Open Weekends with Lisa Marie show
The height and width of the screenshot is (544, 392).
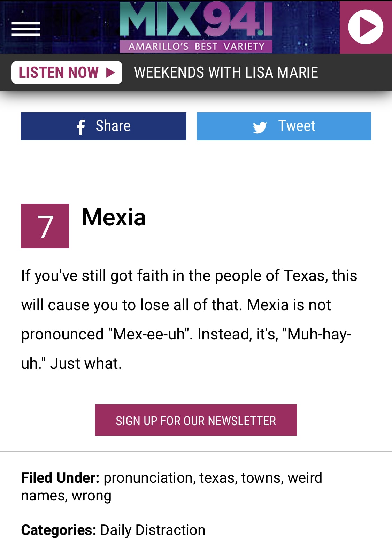[226, 72]
